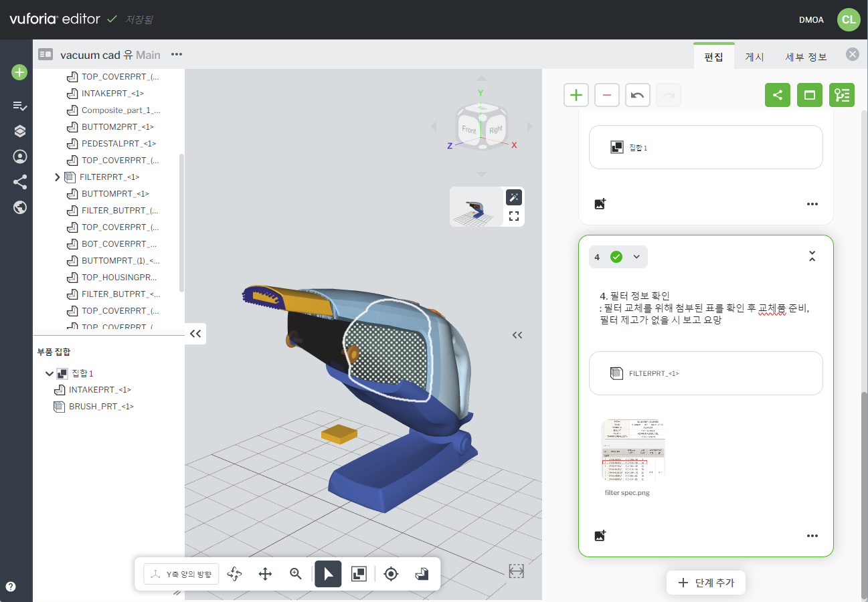The height and width of the screenshot is (602, 868).
Task: Select the arrow pointer selection tool
Action: (328, 574)
